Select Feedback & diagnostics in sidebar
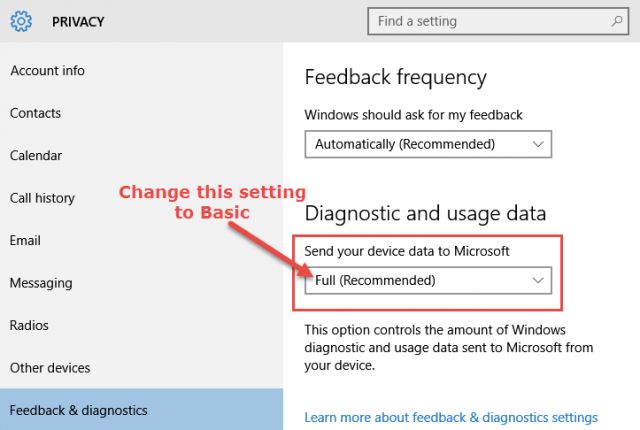The height and width of the screenshot is (430, 640). pyautogui.click(x=141, y=409)
